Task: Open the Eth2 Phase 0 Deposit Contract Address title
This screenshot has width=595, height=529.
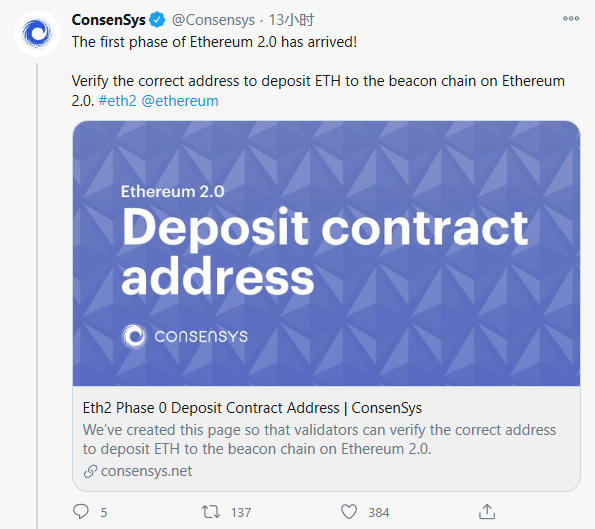Action: point(252,408)
